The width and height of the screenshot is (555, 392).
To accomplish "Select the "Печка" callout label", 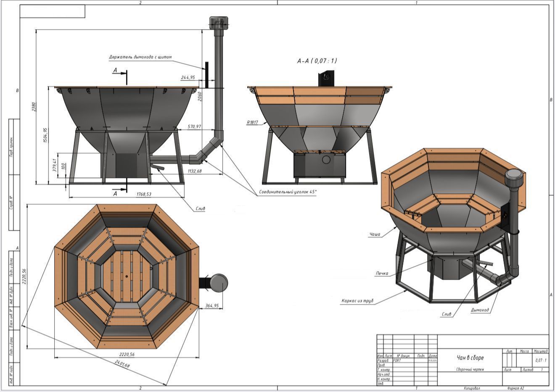I will [x=381, y=274].
